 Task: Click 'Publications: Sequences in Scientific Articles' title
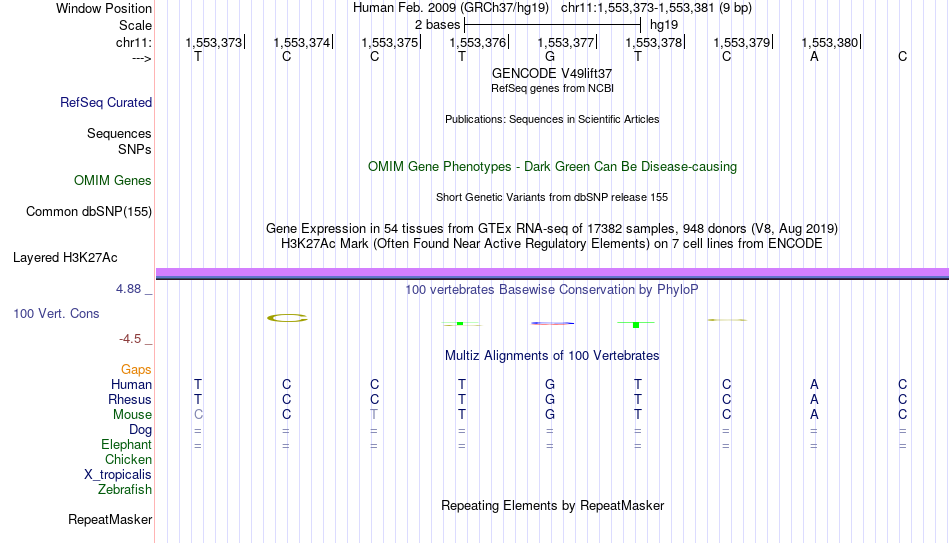[552, 119]
